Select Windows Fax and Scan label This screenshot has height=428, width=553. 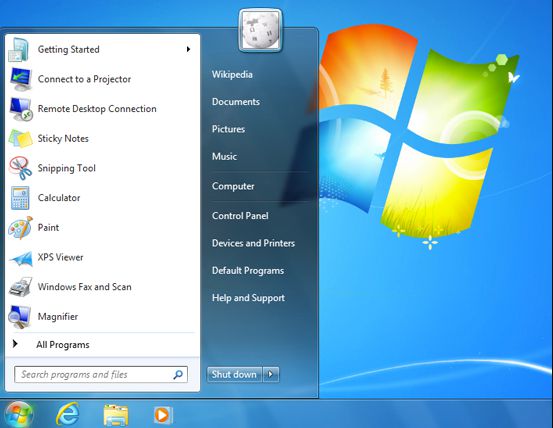coord(85,287)
